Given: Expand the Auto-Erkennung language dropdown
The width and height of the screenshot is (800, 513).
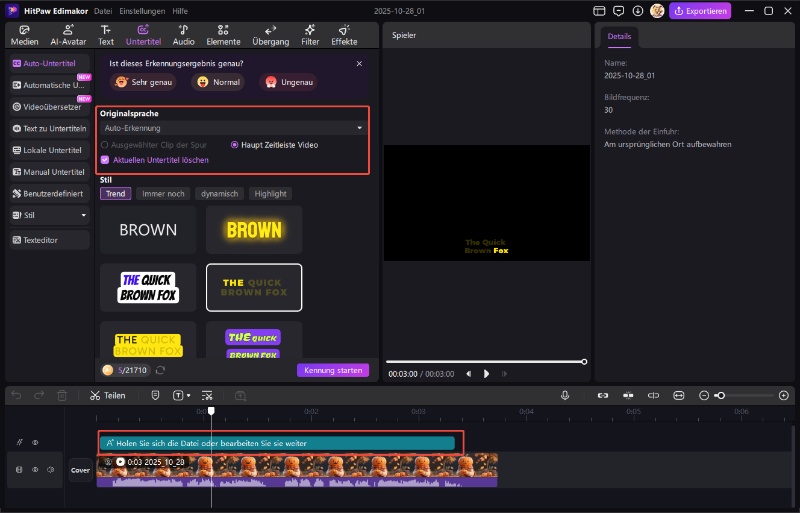Looking at the screenshot, I should [234, 128].
